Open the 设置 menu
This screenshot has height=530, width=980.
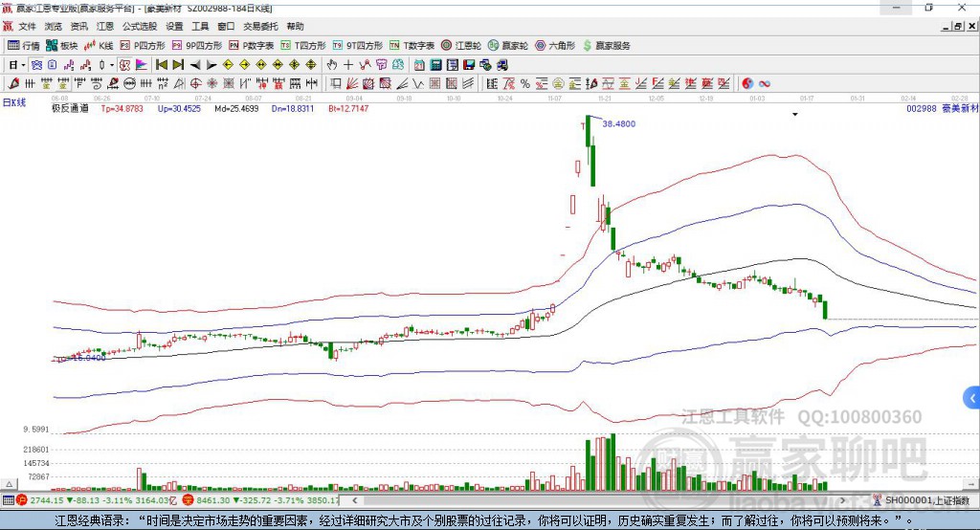coord(174,26)
